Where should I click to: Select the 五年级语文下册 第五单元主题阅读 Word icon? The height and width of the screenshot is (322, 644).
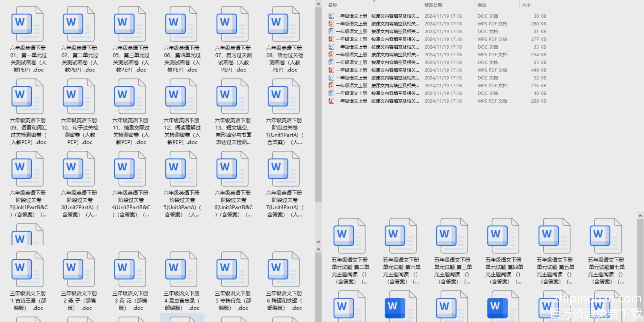554,236
